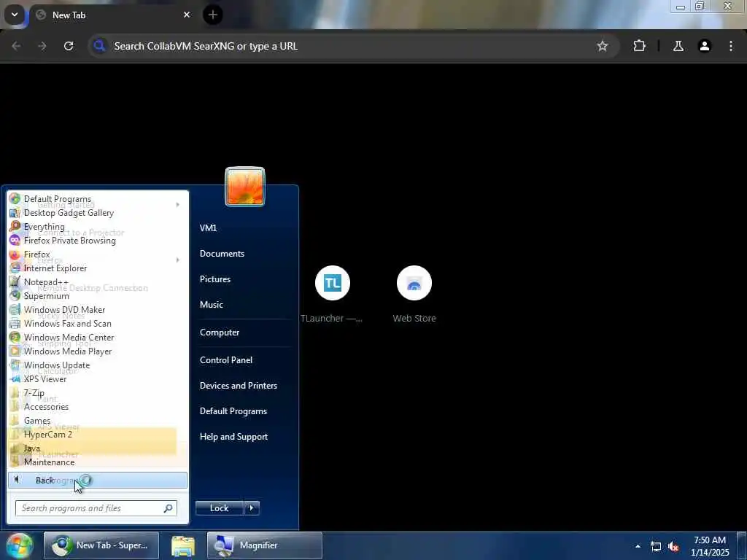Open the taskbar clock showing 7:50 AM

pos(710,546)
